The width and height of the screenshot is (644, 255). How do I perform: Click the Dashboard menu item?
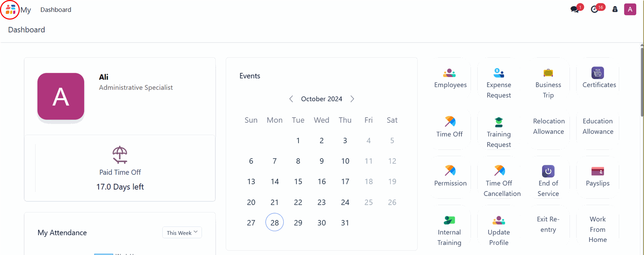[x=56, y=10]
